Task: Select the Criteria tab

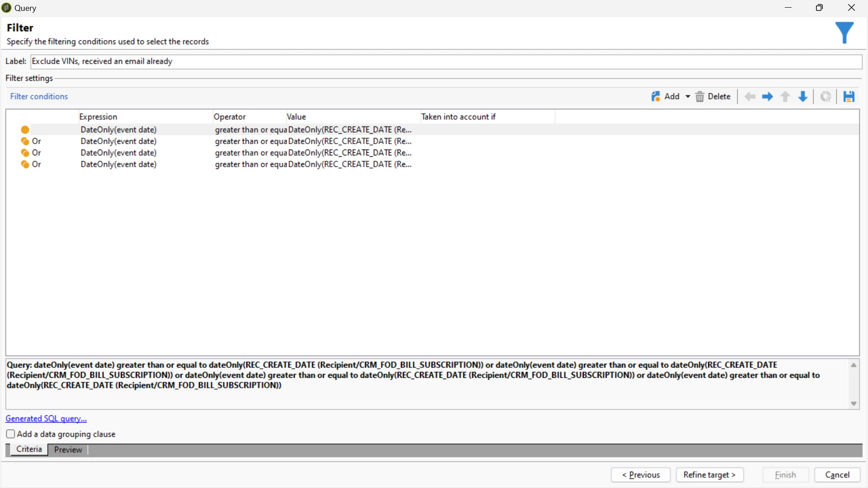Action: click(x=29, y=449)
